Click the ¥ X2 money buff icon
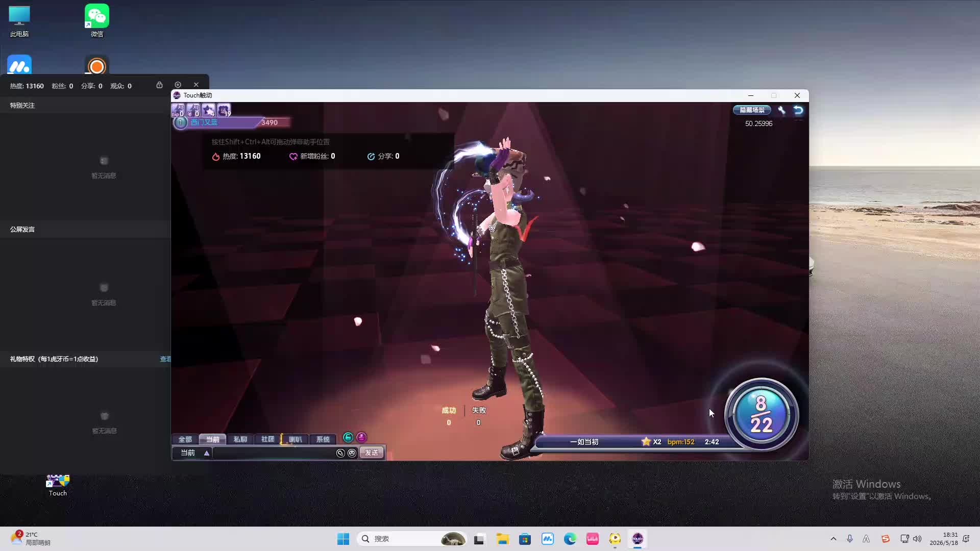Viewport: 980px width, 551px height. 193,110
